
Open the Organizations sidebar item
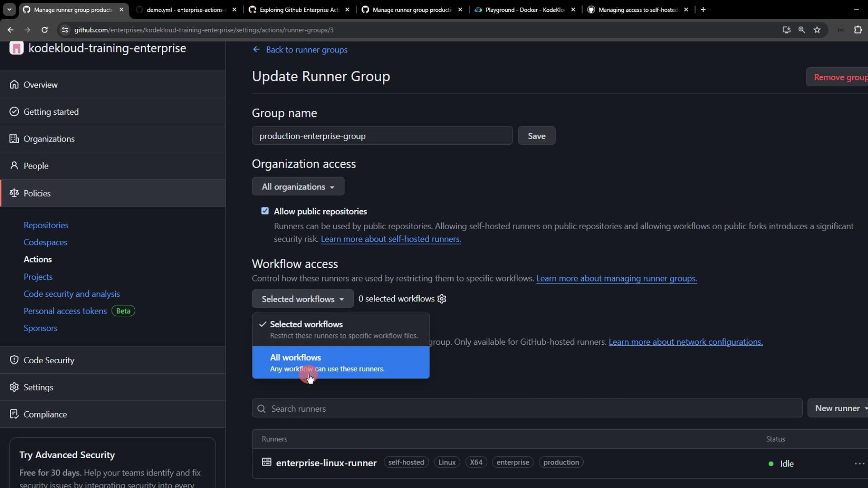[49, 139]
